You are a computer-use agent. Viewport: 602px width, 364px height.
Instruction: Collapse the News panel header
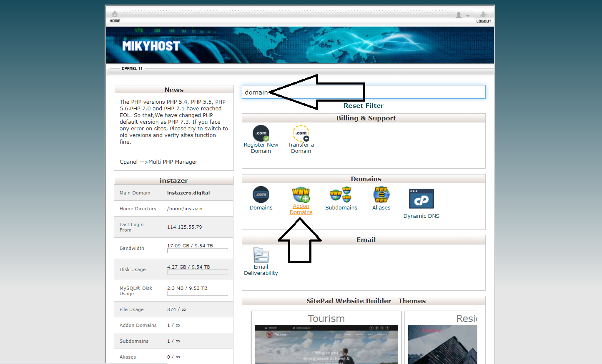[x=174, y=90]
